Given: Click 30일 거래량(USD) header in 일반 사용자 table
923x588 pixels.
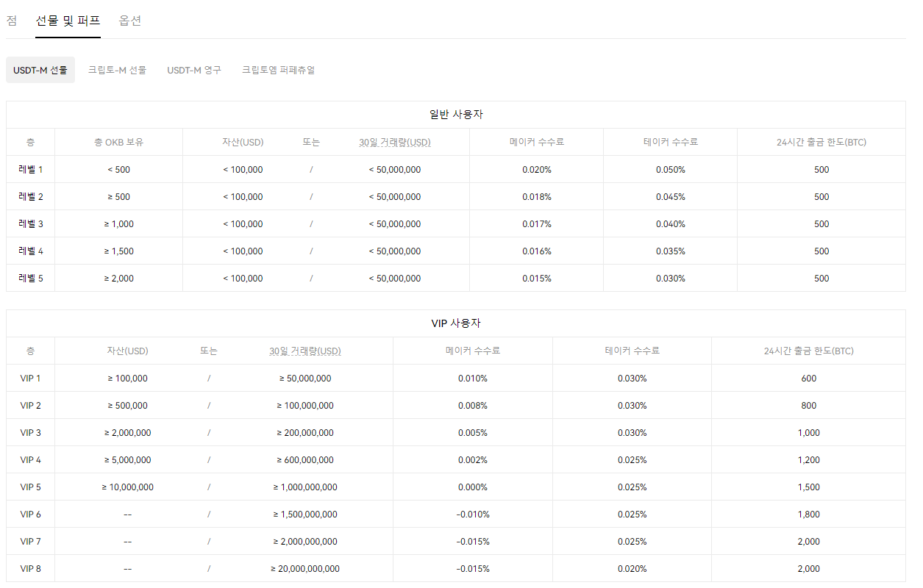Looking at the screenshot, I should [x=395, y=142].
